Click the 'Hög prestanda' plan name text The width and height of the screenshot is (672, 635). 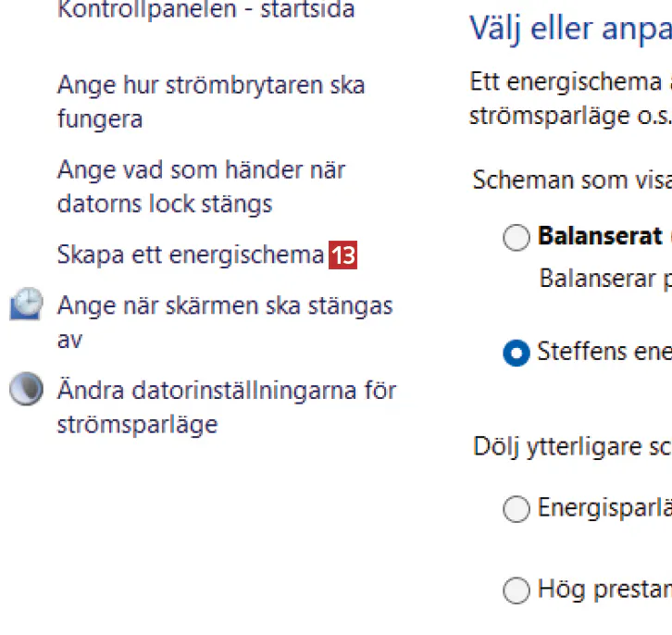click(x=604, y=589)
